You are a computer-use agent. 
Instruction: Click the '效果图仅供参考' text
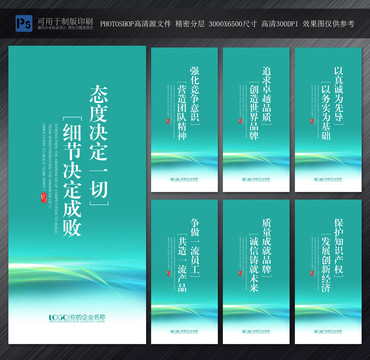tap(329, 24)
